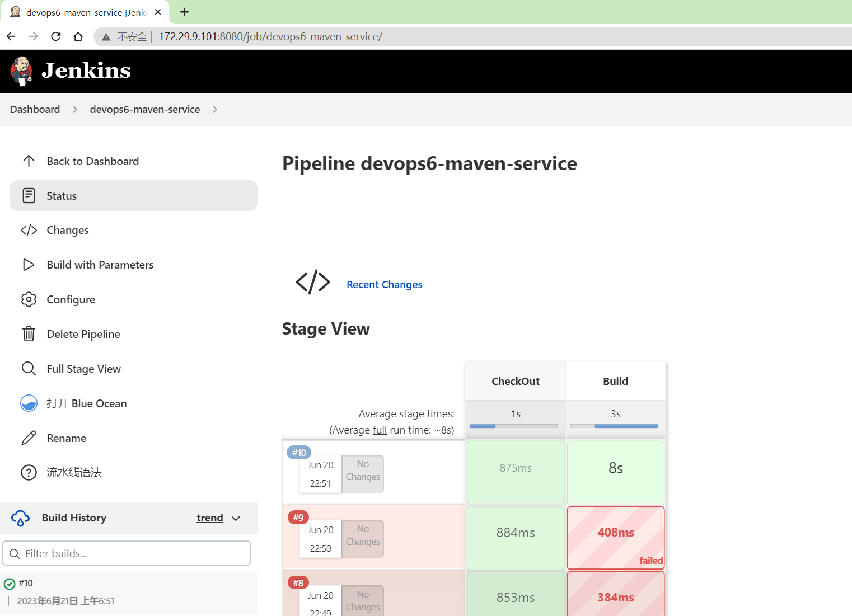Open Dashboard breadcrumb link
852x616 pixels.
pyautogui.click(x=35, y=109)
